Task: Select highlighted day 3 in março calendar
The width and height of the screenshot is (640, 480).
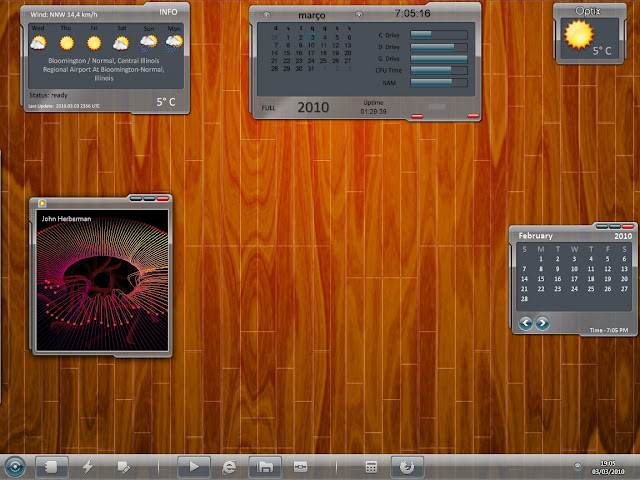Action: tap(312, 37)
